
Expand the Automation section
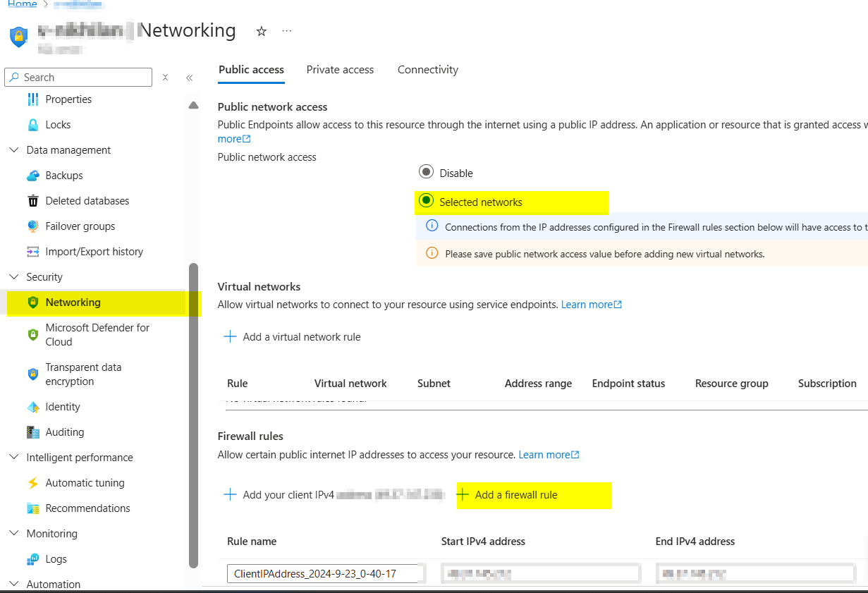[14, 584]
